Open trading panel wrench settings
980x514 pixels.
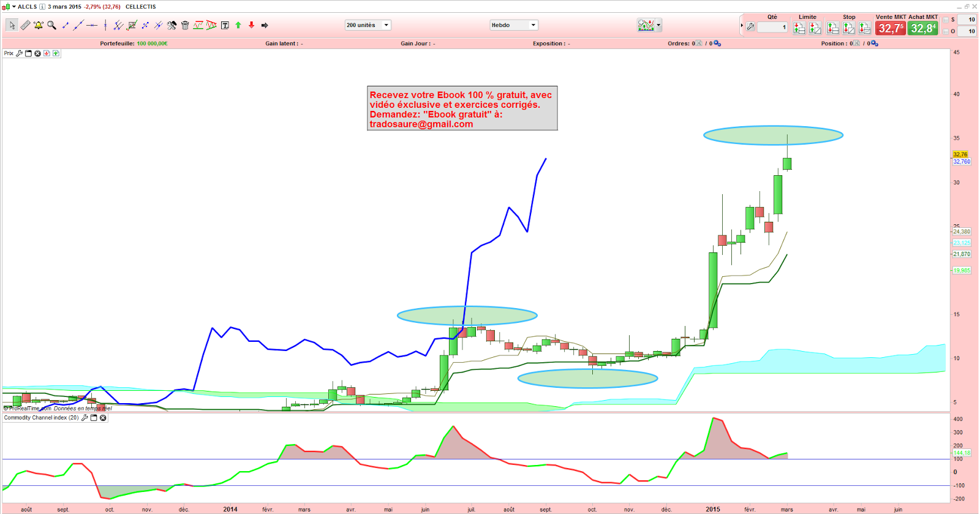pyautogui.click(x=750, y=27)
